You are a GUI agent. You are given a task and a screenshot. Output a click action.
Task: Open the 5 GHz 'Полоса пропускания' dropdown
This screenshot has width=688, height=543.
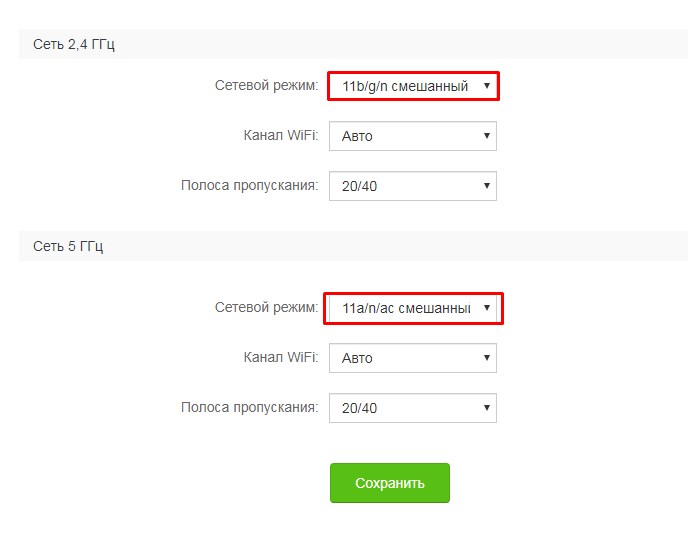[x=412, y=407]
